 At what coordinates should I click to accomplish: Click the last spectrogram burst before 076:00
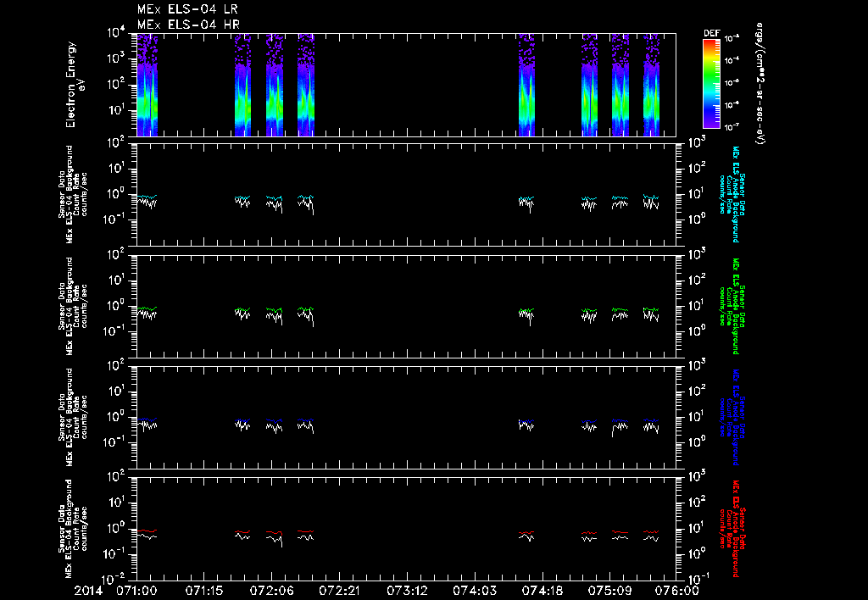click(x=651, y=85)
